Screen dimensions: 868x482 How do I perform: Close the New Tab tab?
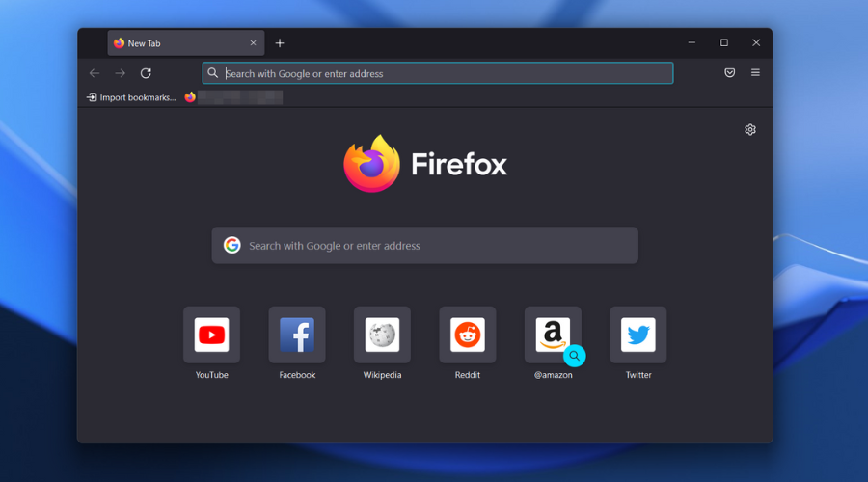click(x=253, y=43)
